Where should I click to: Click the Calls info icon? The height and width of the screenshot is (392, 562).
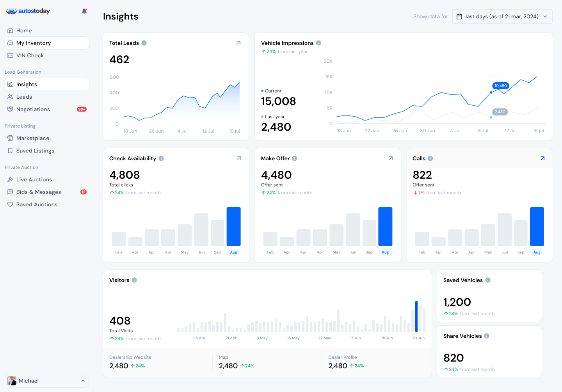pos(430,158)
